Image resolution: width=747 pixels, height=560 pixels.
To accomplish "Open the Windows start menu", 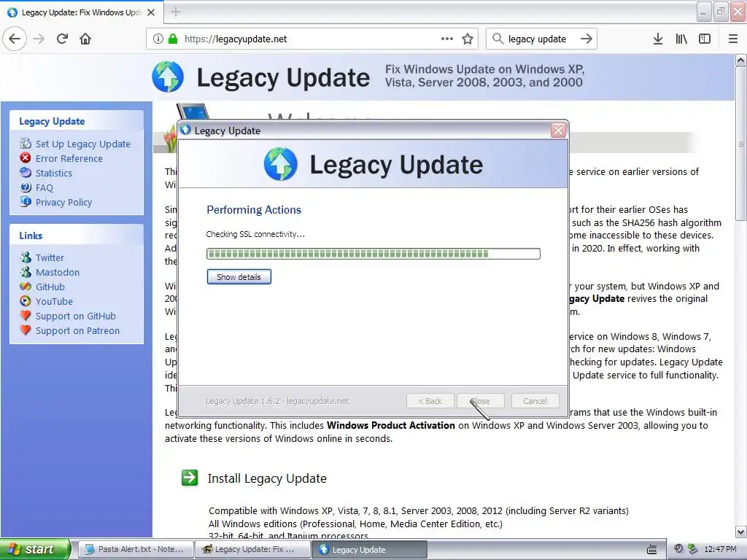I will [35, 549].
